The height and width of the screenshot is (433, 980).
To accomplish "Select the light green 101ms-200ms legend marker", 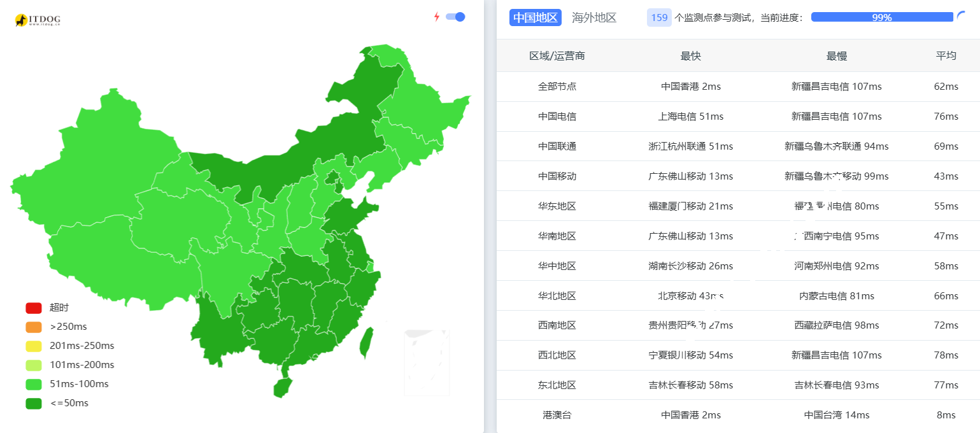I will pyautogui.click(x=33, y=365).
